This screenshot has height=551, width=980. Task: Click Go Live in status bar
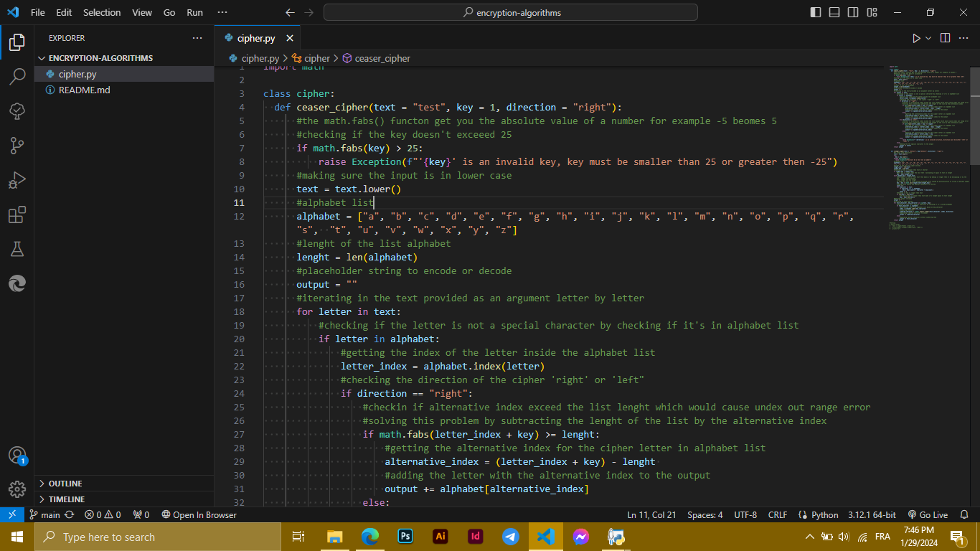tap(928, 514)
